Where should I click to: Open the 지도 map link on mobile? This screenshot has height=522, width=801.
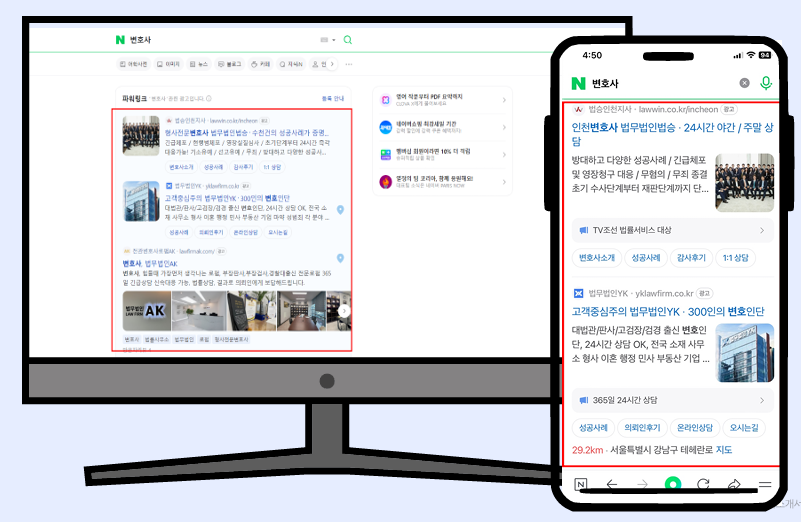724,450
